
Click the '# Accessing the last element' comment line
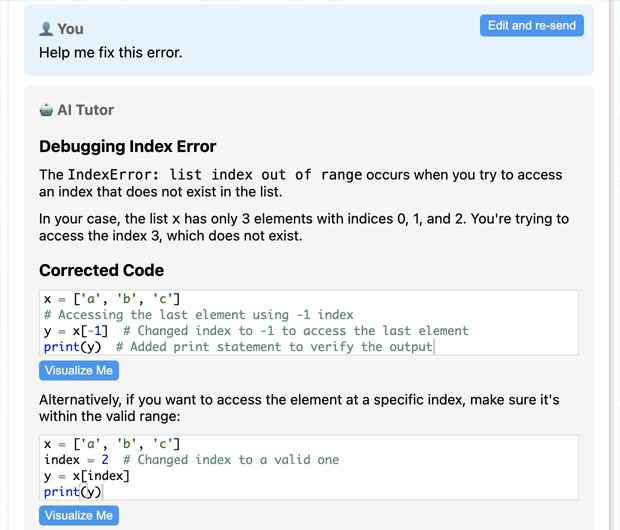(198, 315)
